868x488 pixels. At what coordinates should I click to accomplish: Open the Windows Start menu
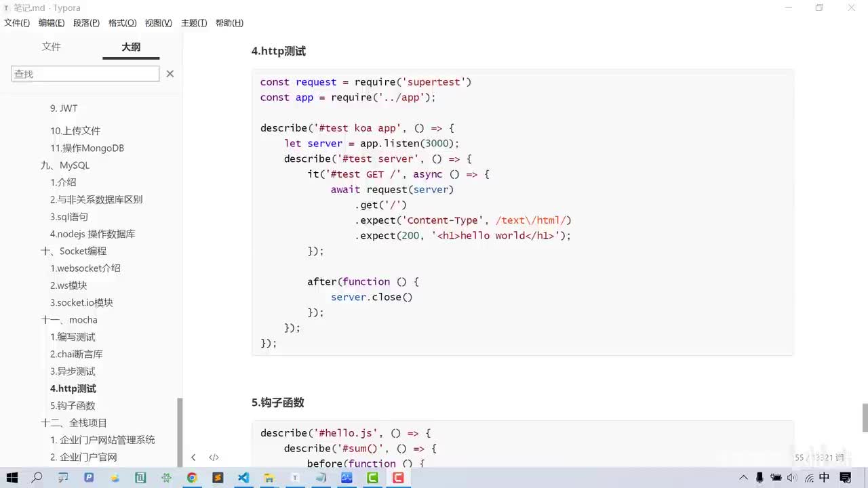click(12, 478)
